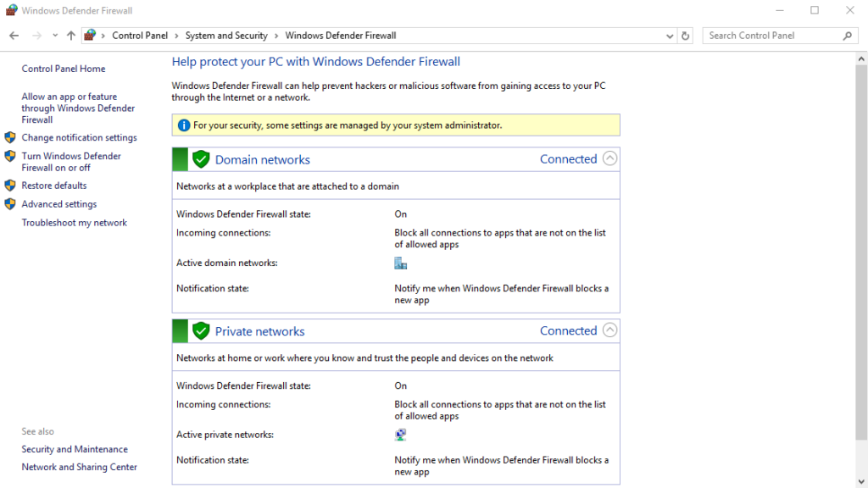Open the recent locations dropdown arrow
868x488 pixels.
coord(55,36)
